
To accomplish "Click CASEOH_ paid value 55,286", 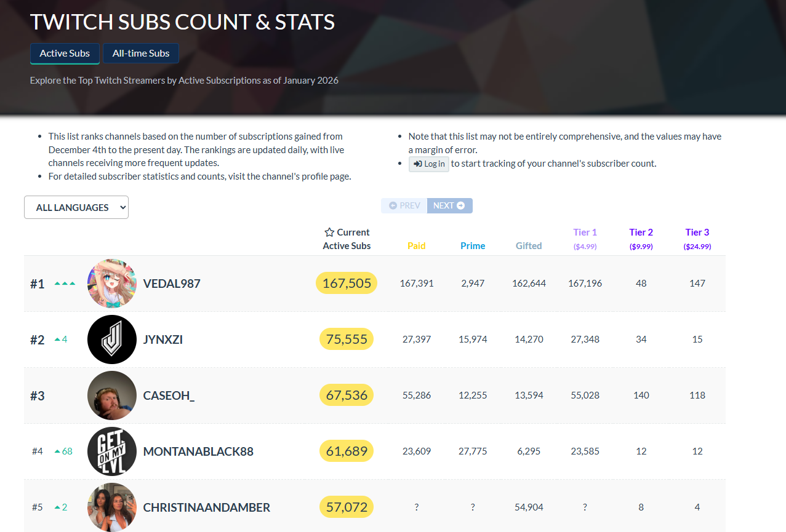I will point(417,395).
